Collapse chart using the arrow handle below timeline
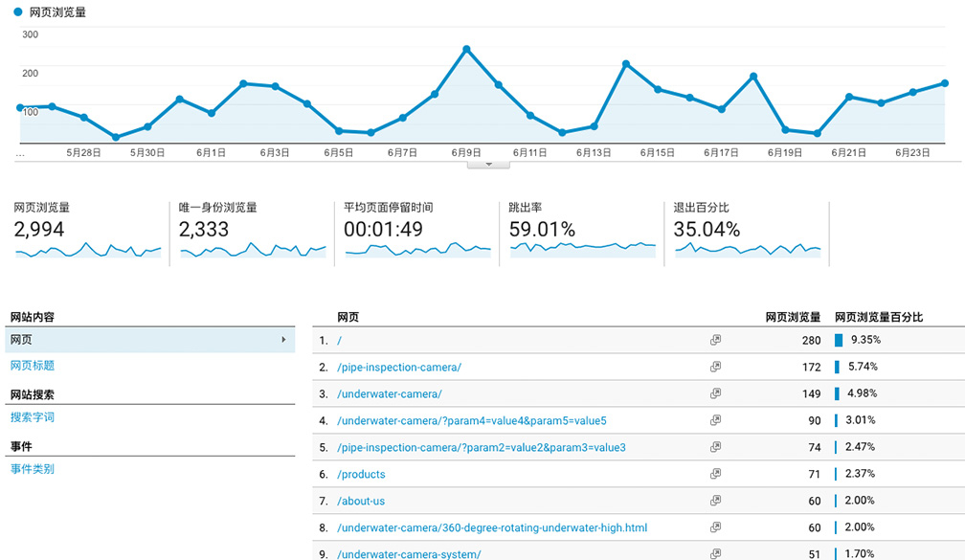 [489, 164]
